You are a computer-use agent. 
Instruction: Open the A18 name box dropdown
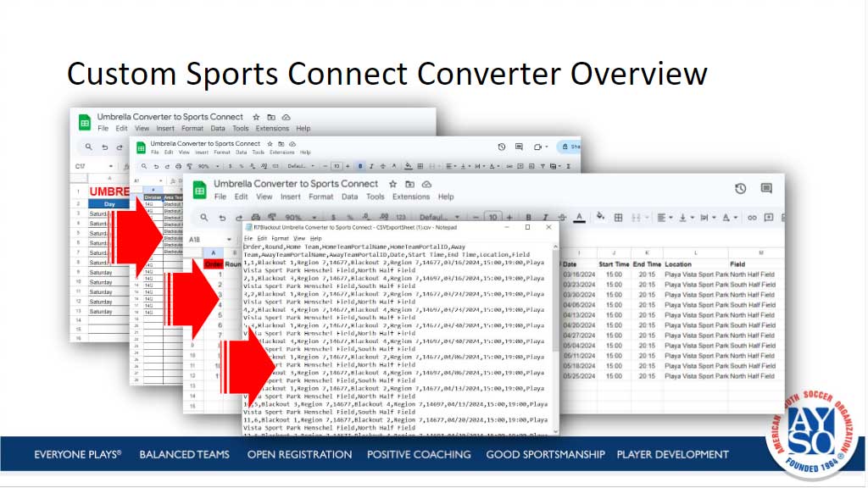pyautogui.click(x=231, y=240)
